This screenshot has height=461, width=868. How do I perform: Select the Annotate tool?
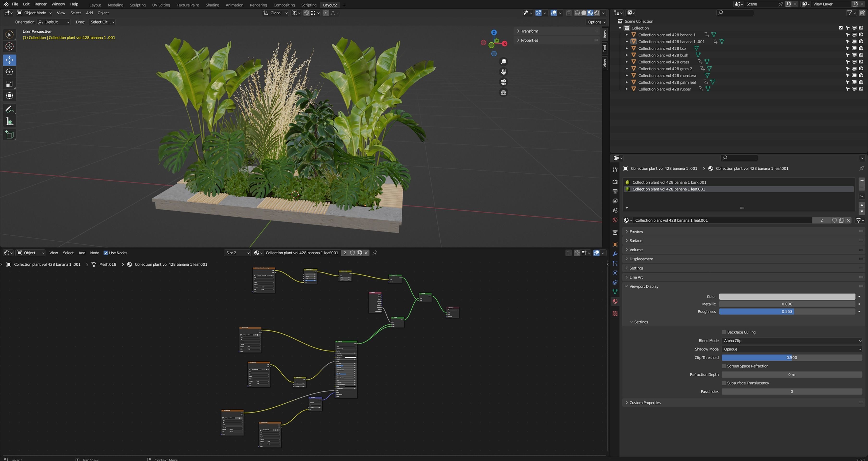coord(9,109)
